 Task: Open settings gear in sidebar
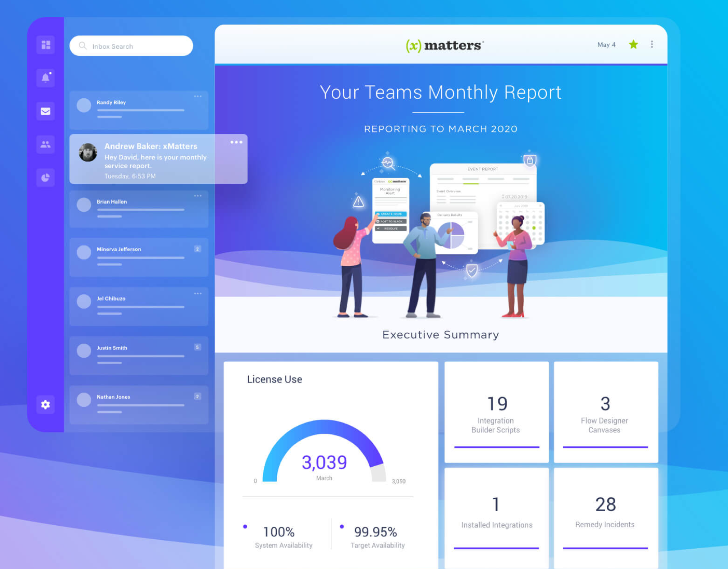pos(46,405)
